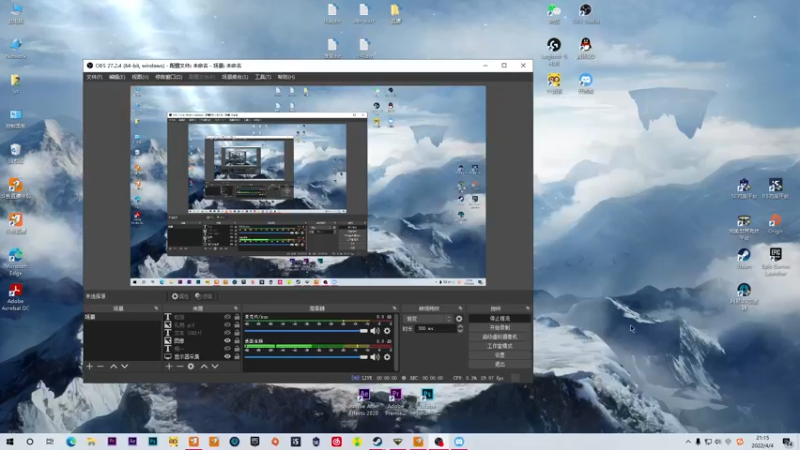Open Origin desktop shortcut
This screenshot has height=450, width=800.
coord(775,223)
